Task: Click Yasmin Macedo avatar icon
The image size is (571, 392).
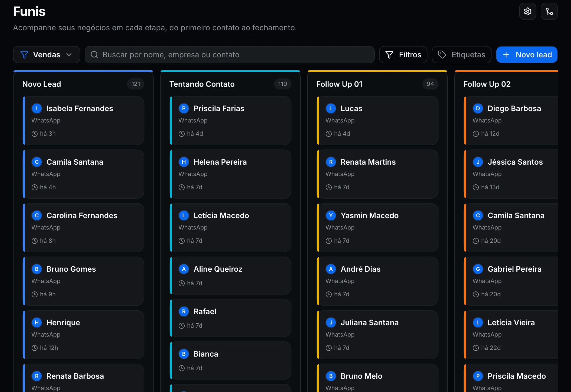Action: point(331,215)
